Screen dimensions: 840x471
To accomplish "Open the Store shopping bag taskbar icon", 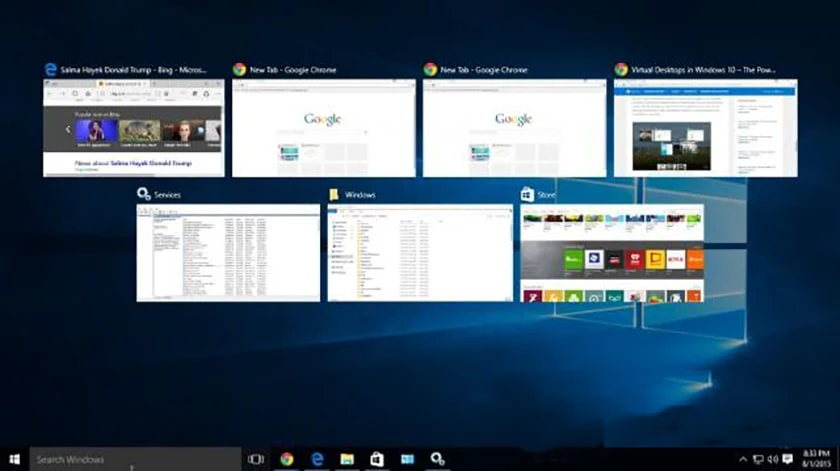I will (377, 459).
